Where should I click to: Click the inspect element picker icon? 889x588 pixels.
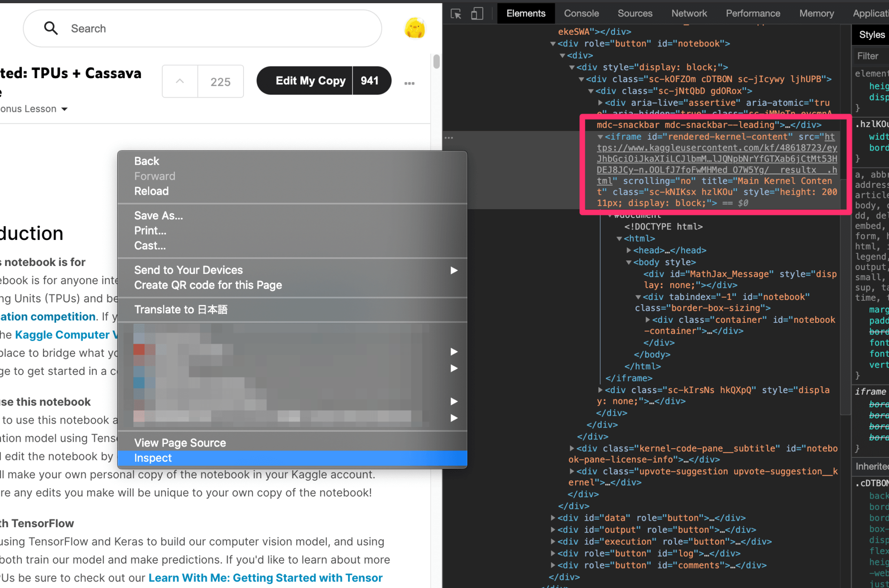click(x=456, y=14)
